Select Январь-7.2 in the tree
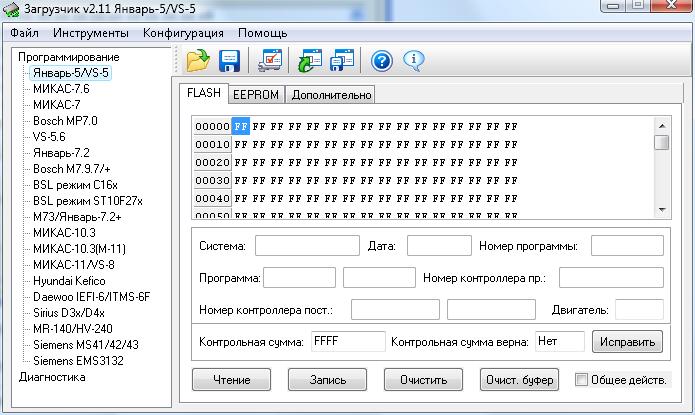The width and height of the screenshot is (695, 415). click(x=61, y=153)
